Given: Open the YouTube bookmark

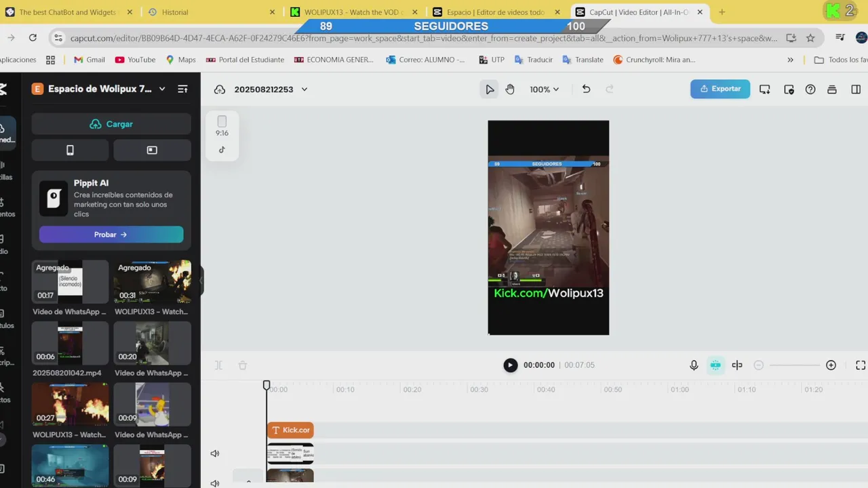Looking at the screenshot, I should [135, 60].
